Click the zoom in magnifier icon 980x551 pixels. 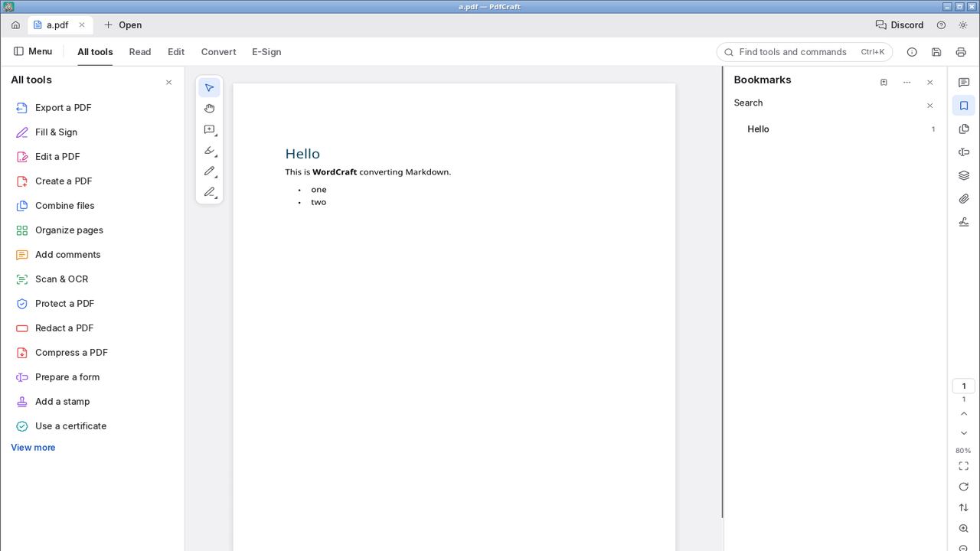(x=964, y=529)
